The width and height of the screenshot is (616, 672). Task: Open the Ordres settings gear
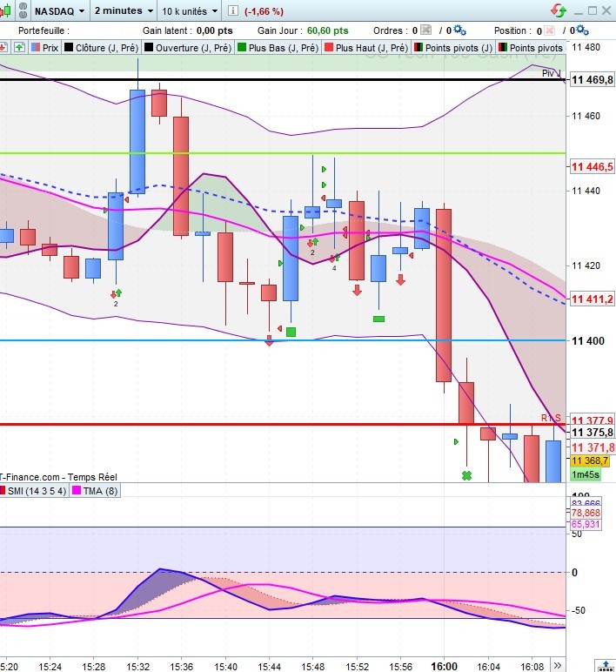(459, 30)
